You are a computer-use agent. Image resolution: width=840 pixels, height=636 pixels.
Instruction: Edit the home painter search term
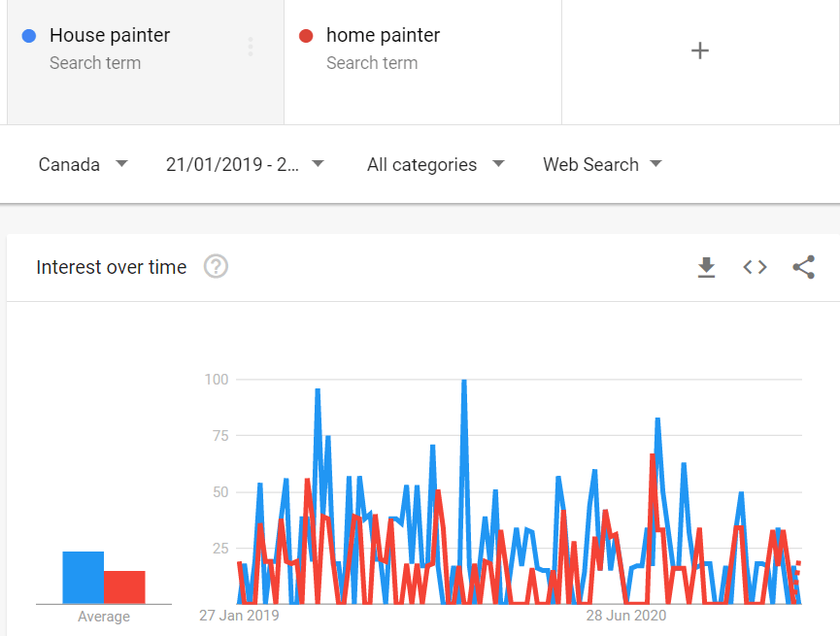point(383,36)
